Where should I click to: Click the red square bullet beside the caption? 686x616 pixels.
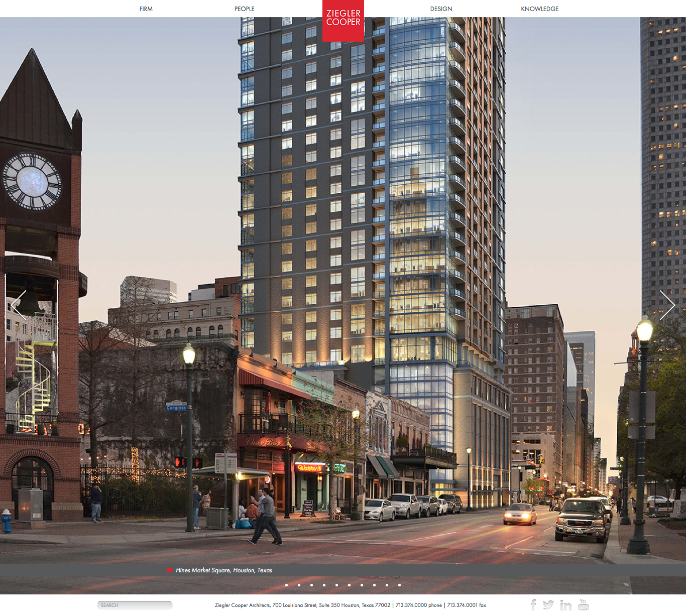point(169,570)
